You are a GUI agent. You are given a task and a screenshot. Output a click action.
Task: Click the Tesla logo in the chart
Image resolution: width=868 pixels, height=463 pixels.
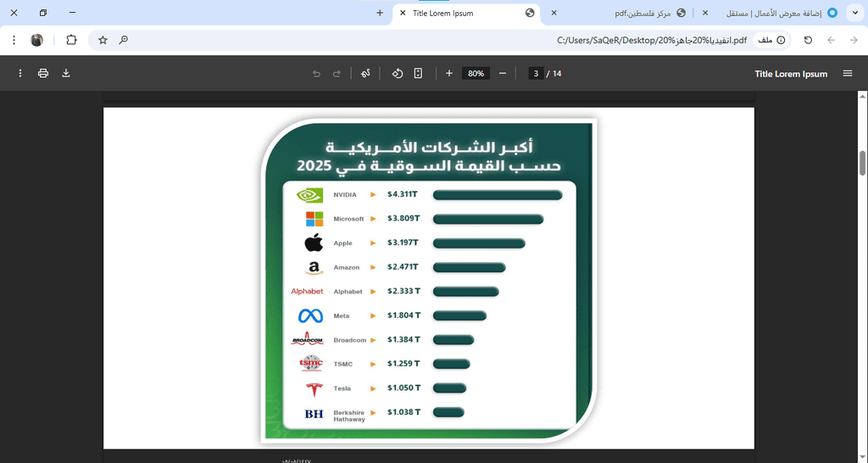coord(314,388)
